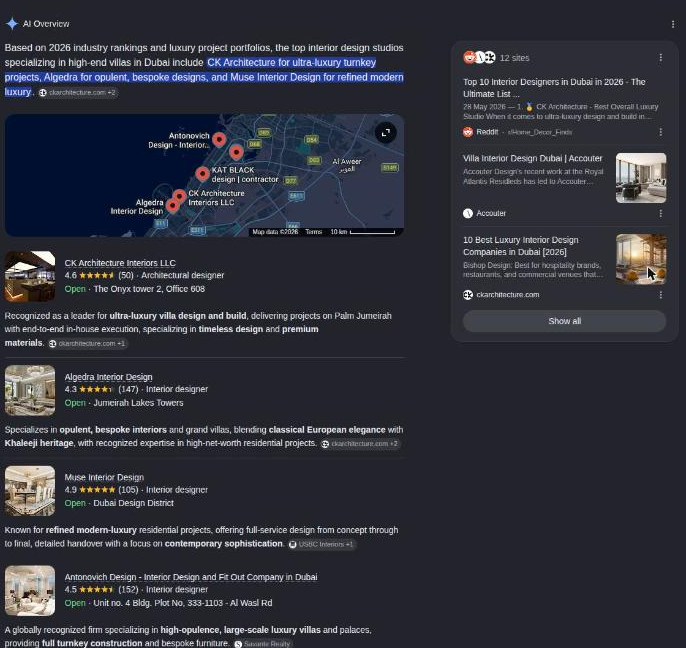
Task: Open the ckarchitecture.com +2 citation chip under intro
Action: coord(77,92)
